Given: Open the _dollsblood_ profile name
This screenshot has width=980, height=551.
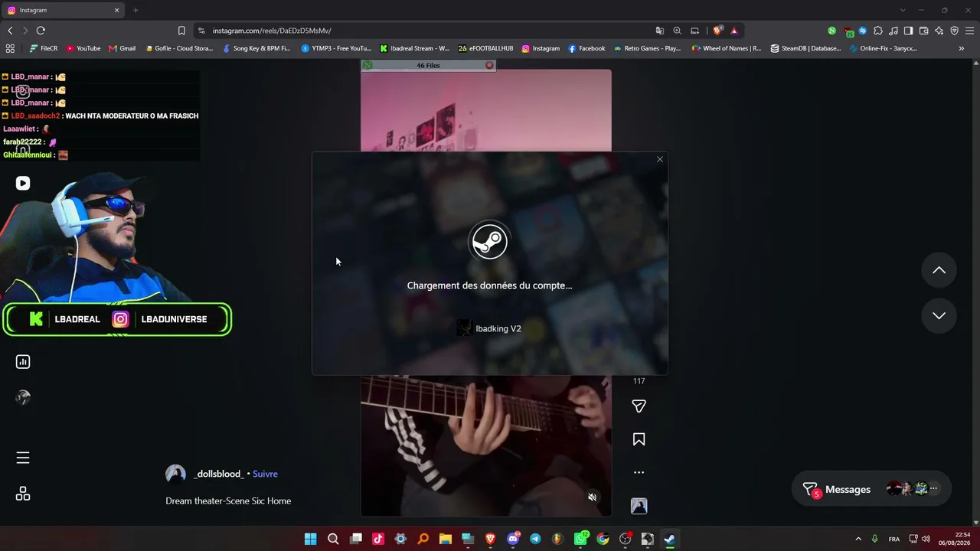Looking at the screenshot, I should click(x=219, y=474).
